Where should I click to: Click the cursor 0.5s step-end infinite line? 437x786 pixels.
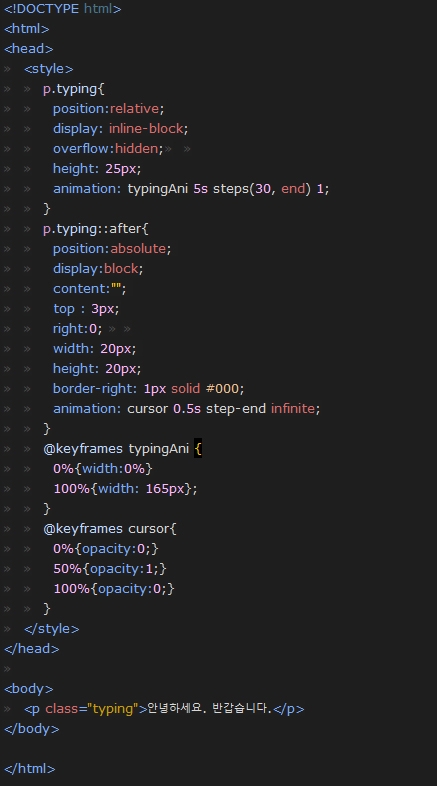(x=187, y=409)
